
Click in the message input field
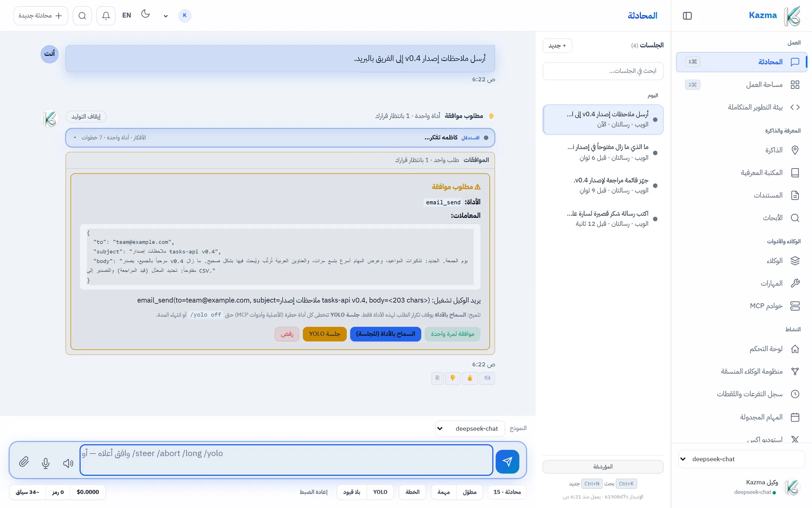point(286,460)
